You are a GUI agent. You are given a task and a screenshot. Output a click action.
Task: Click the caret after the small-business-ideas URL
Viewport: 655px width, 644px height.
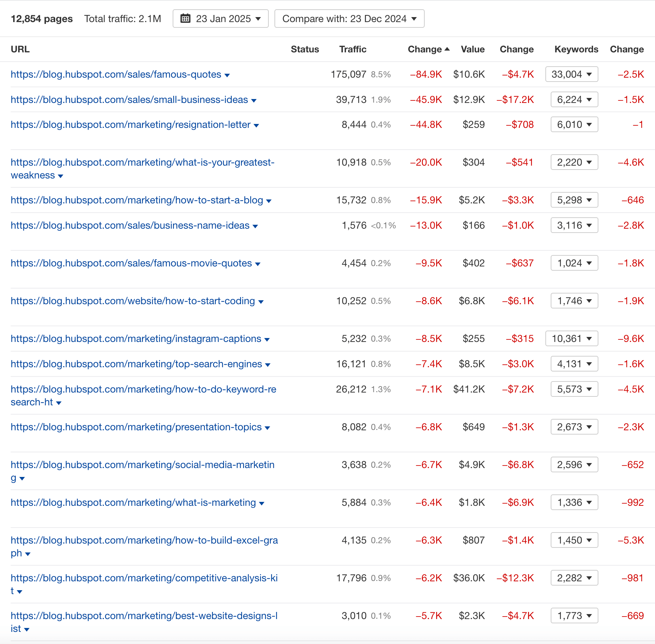(x=254, y=100)
